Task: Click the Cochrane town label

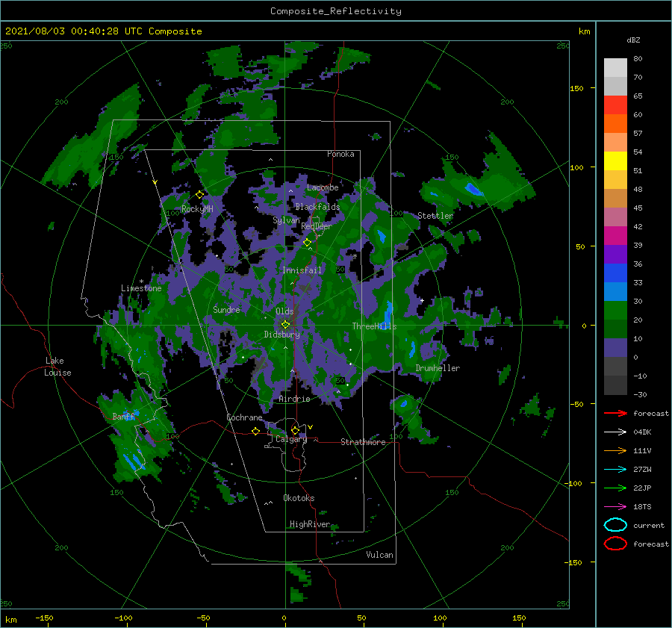Action: (x=244, y=417)
